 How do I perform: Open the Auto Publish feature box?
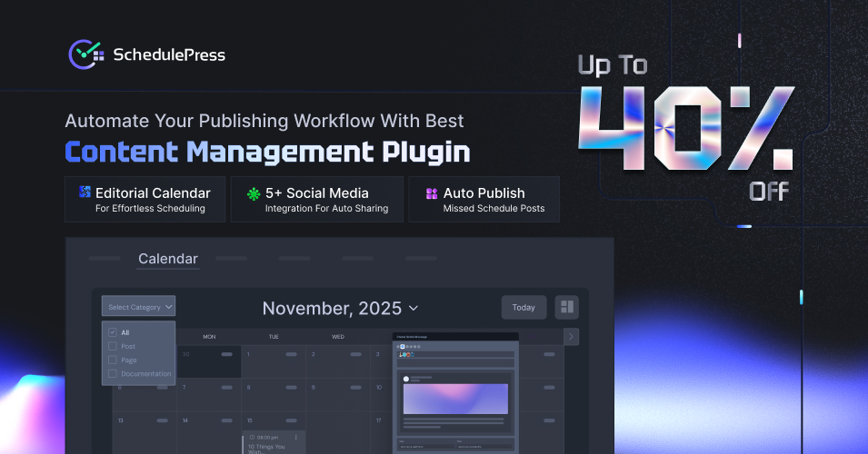[x=483, y=200]
